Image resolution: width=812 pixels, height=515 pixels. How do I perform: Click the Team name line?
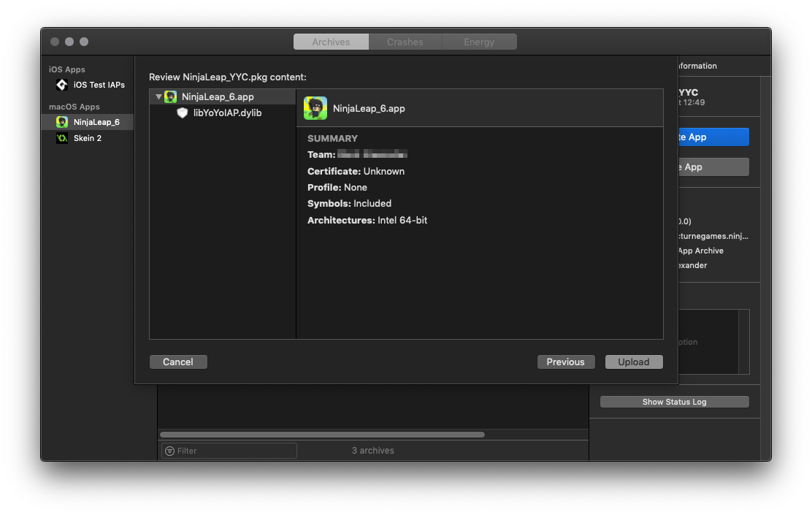click(357, 154)
